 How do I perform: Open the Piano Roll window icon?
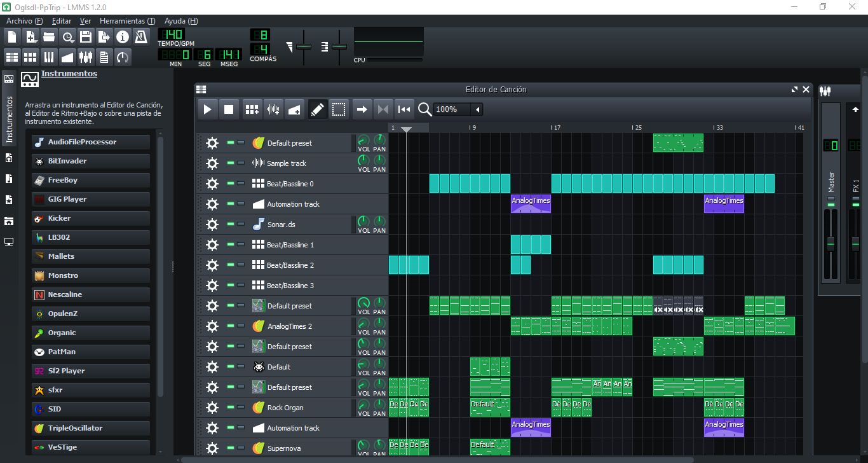(x=49, y=57)
